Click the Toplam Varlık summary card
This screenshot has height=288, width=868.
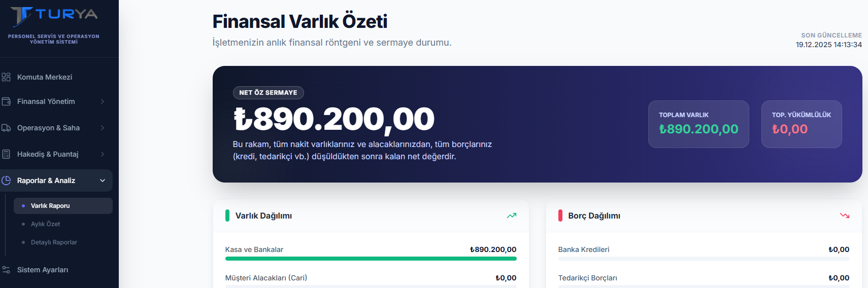pyautogui.click(x=698, y=124)
